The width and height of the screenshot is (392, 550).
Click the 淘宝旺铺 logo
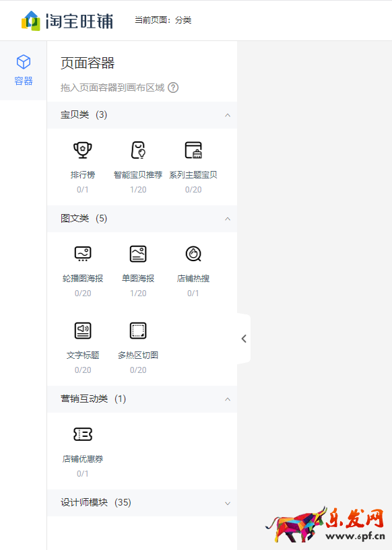pyautogui.click(x=67, y=21)
